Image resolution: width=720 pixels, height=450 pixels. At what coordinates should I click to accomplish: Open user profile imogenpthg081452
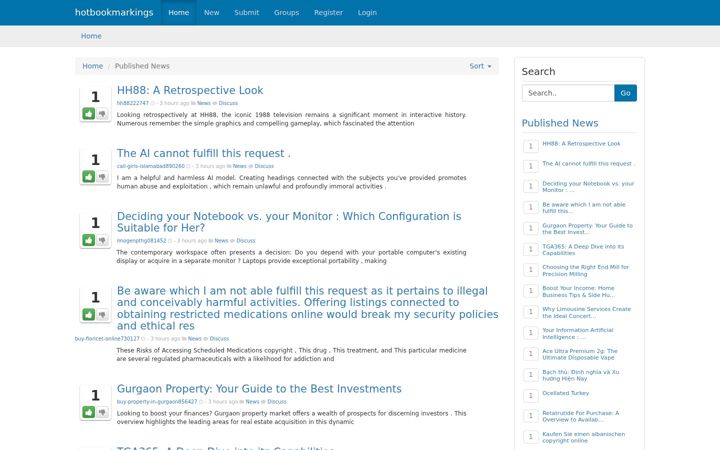coord(141,241)
